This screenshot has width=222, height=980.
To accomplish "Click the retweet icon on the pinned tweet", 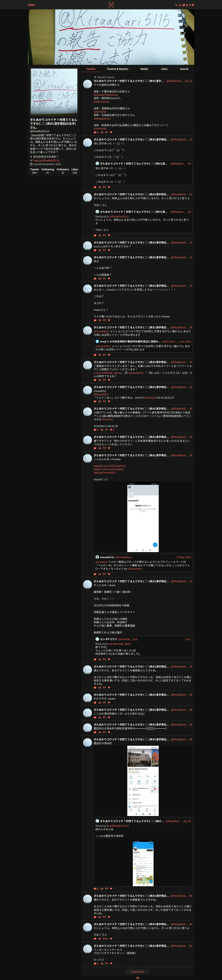I will (102, 132).
